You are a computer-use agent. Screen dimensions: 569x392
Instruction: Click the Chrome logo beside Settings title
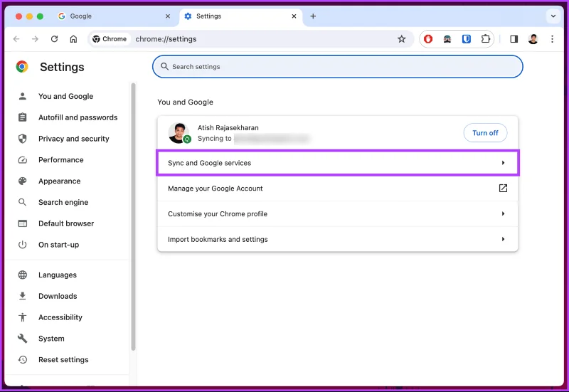[x=22, y=67]
